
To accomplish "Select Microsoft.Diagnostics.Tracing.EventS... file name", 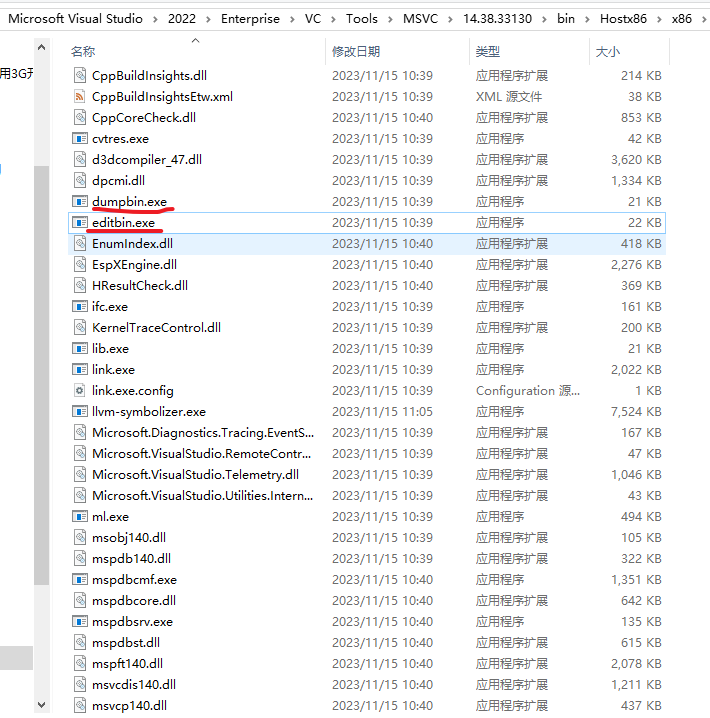I will [x=203, y=433].
